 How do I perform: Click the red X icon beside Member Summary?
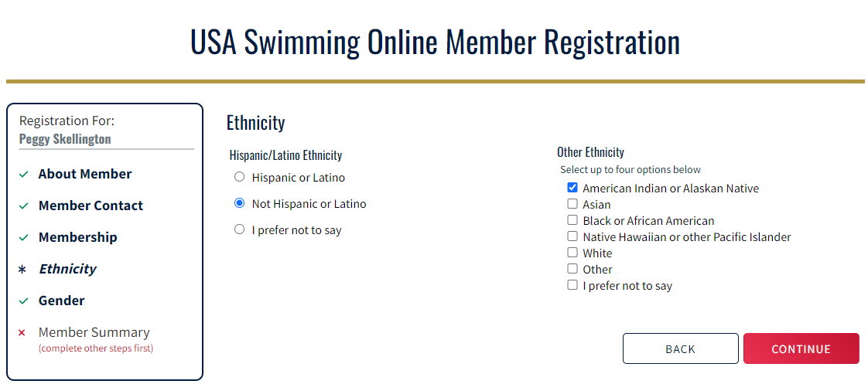(22, 333)
